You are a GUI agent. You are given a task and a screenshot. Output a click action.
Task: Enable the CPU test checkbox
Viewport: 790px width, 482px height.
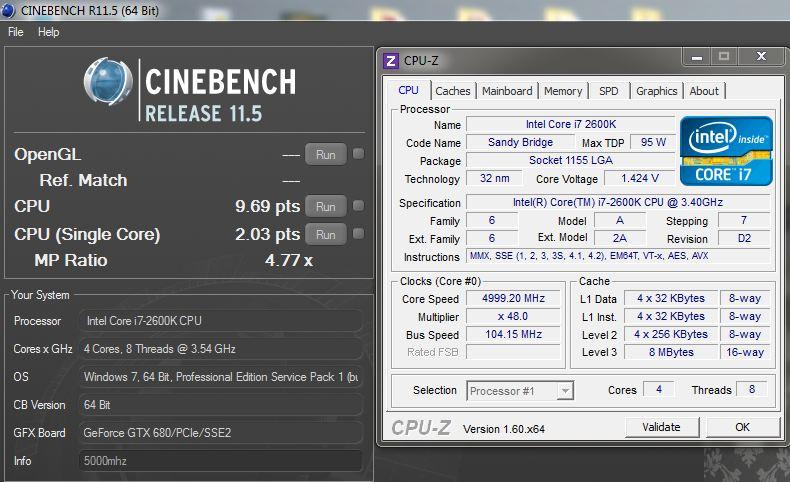358,205
